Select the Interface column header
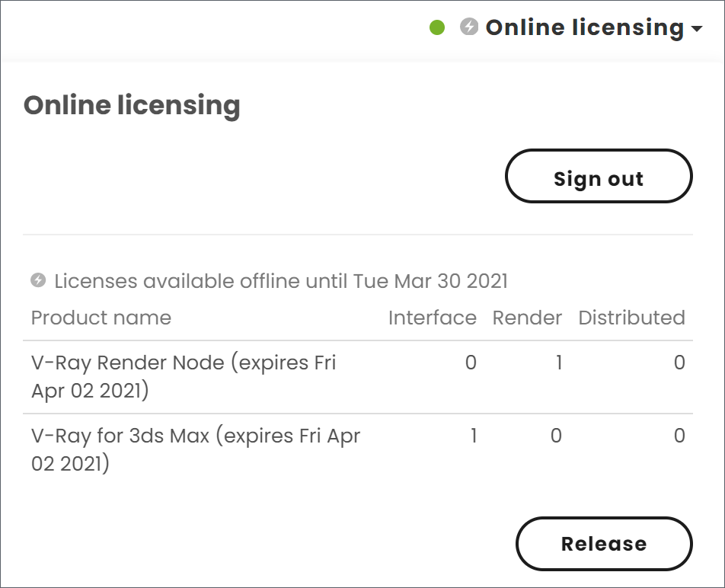This screenshot has width=725, height=588. pos(432,318)
